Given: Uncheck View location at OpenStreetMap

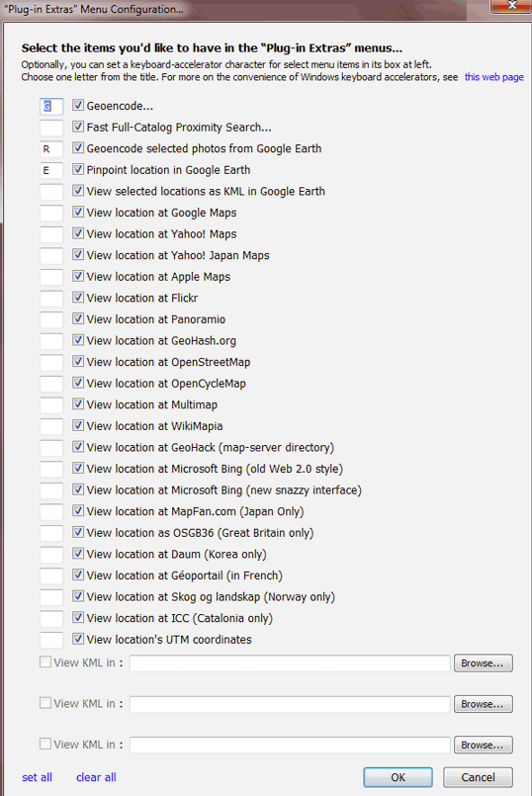Looking at the screenshot, I should click(78, 361).
